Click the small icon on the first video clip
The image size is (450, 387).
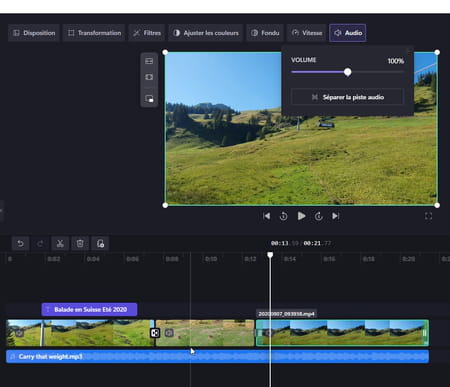coord(19,333)
